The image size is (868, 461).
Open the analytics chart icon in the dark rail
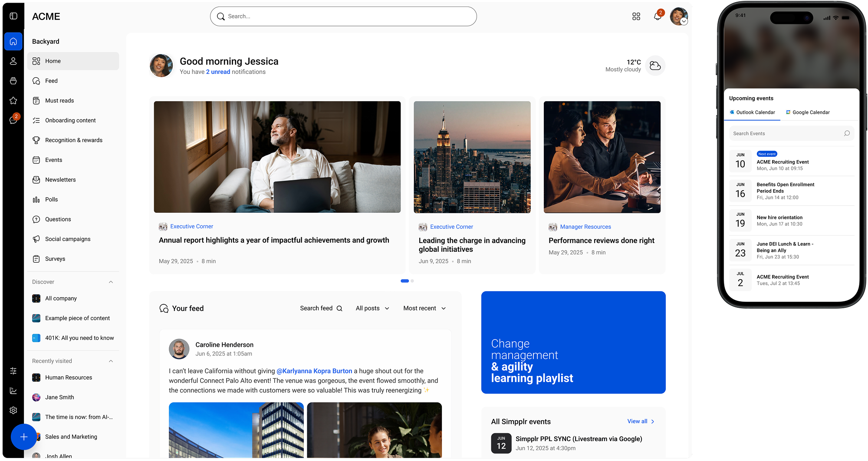[13, 391]
